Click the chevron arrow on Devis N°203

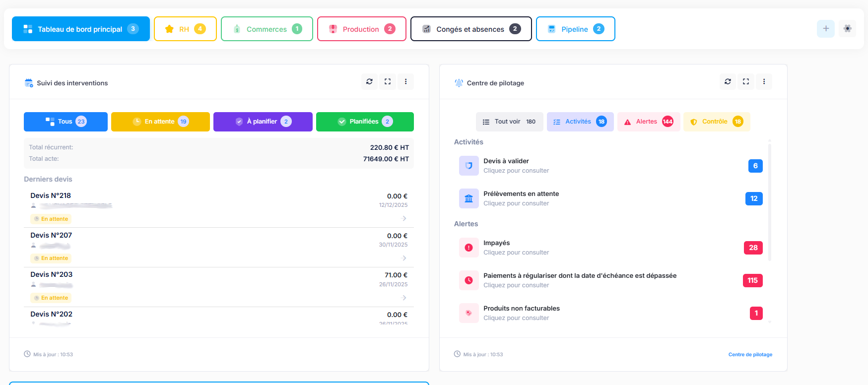pos(404,298)
